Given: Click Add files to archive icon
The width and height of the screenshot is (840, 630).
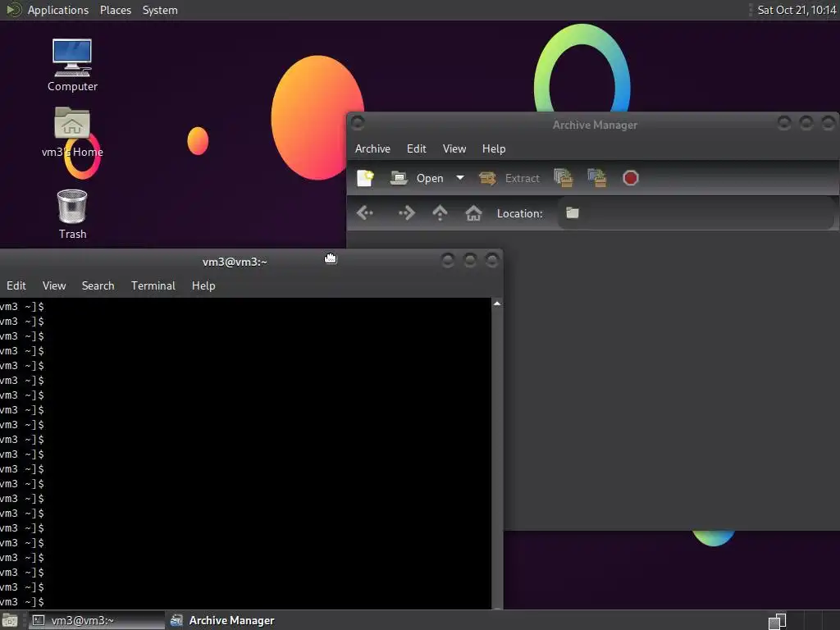Looking at the screenshot, I should click(563, 178).
